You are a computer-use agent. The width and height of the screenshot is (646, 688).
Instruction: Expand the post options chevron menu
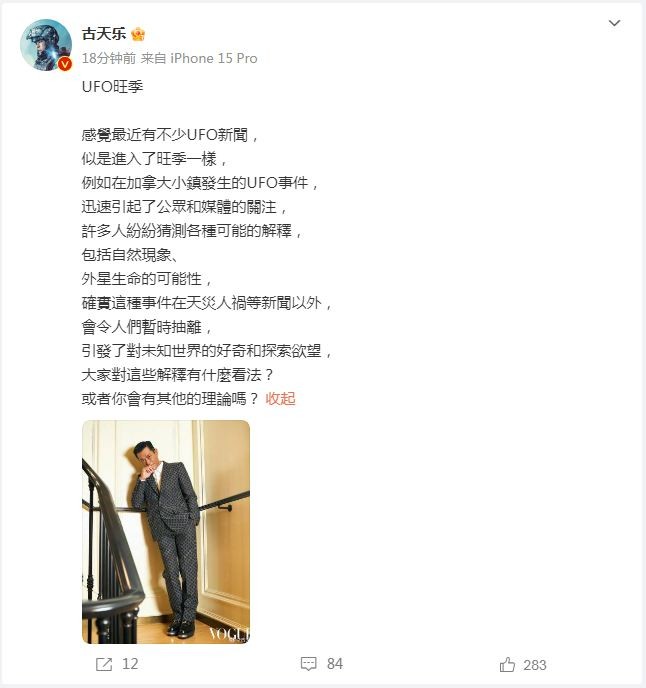(614, 23)
